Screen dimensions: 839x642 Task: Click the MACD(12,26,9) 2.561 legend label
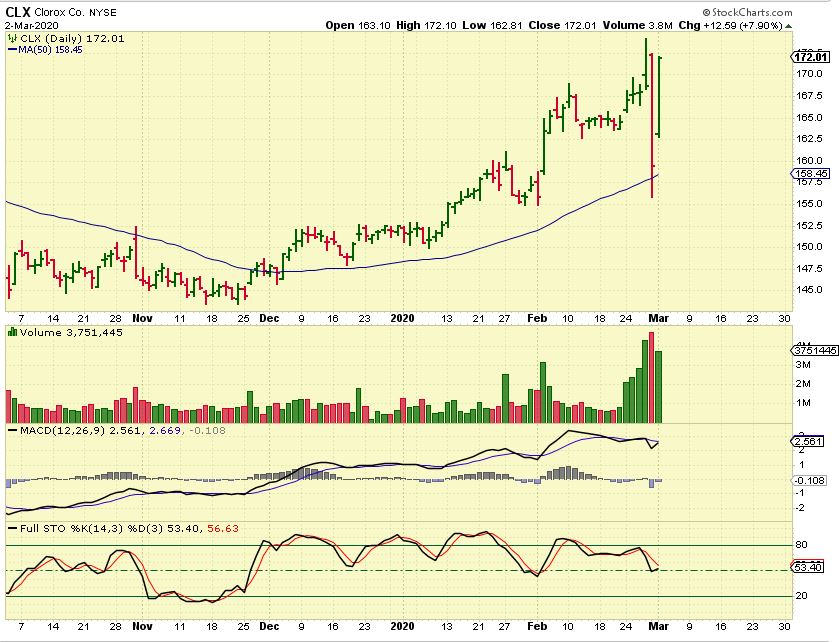click(81, 430)
